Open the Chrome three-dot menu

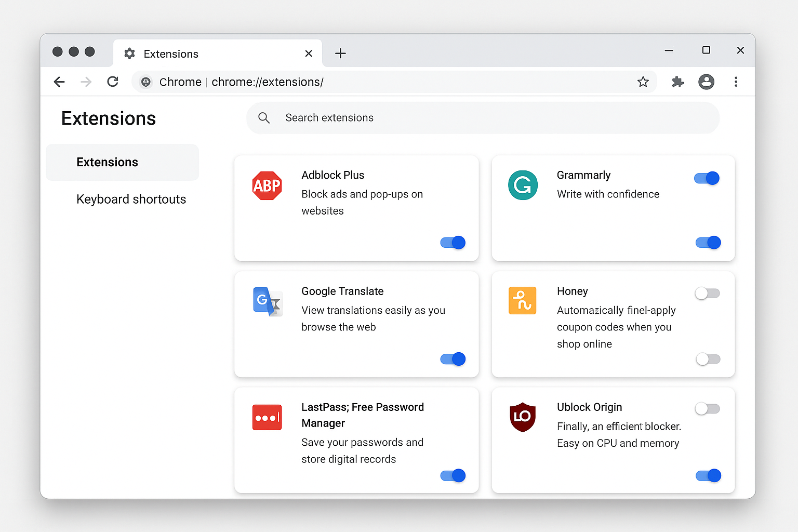tap(736, 82)
